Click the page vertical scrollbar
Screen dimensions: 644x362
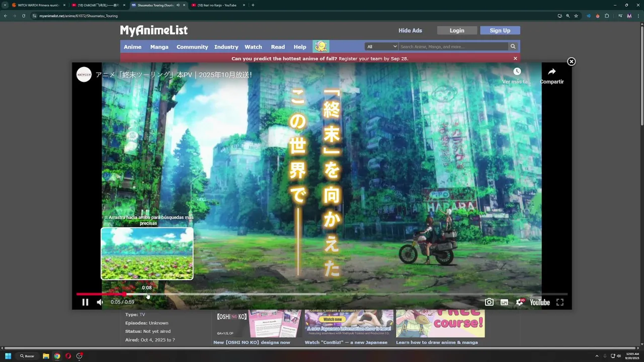(x=641, y=75)
